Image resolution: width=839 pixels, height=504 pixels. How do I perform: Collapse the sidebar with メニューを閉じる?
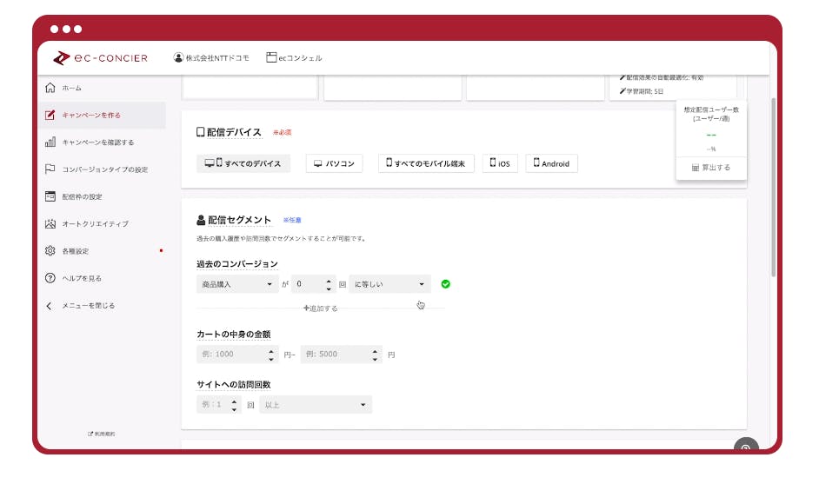pyautogui.click(x=89, y=306)
